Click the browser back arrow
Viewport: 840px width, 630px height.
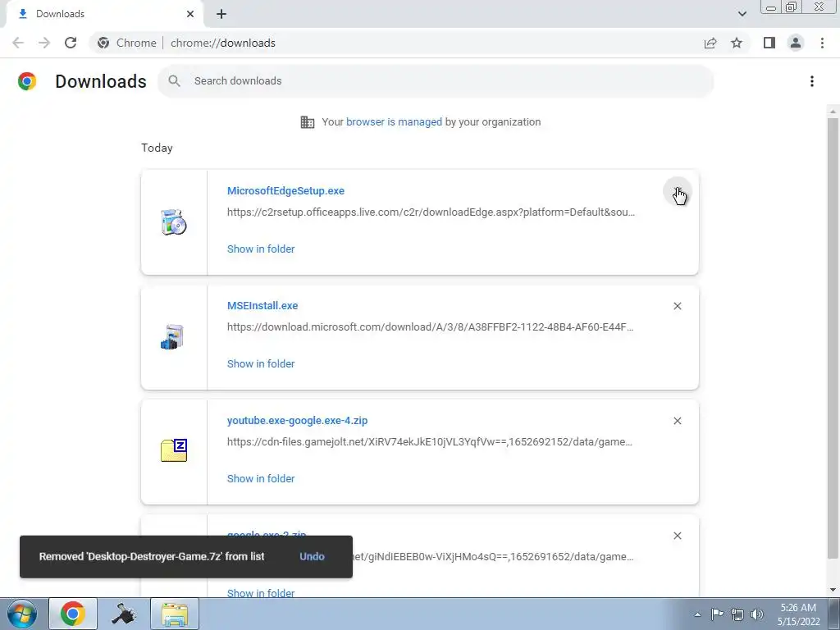click(18, 43)
